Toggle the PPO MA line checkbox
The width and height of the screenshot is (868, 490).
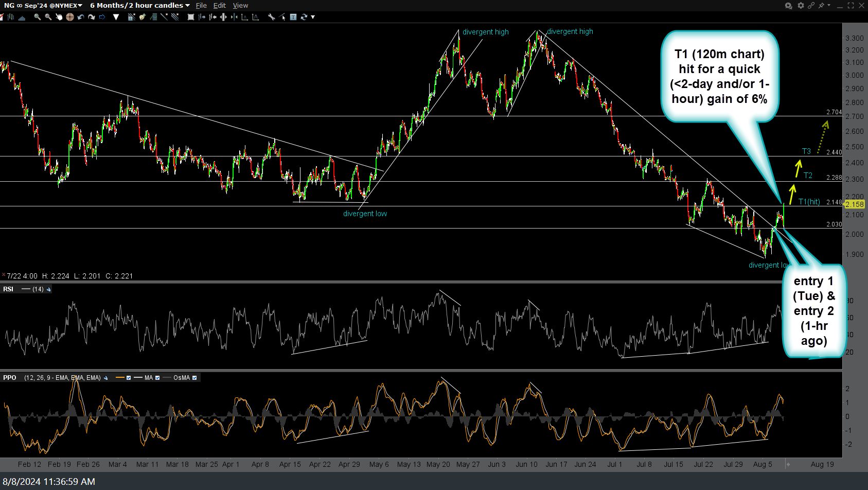157,378
